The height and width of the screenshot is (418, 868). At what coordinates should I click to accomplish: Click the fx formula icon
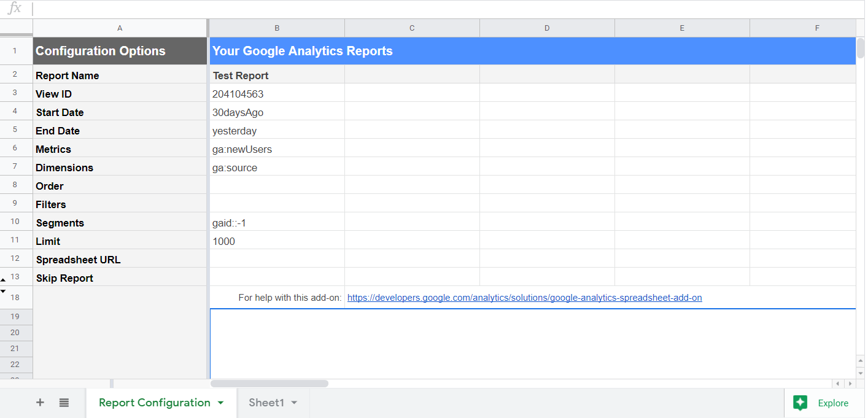(x=15, y=8)
